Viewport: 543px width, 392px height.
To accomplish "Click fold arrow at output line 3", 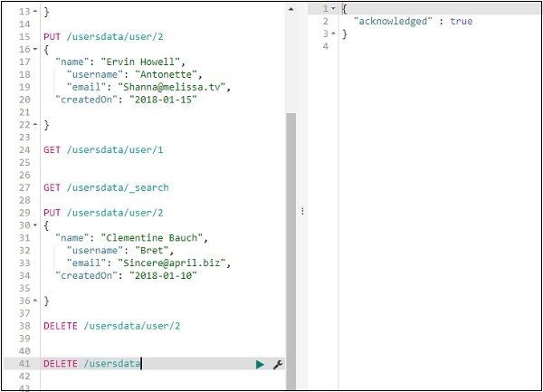I will click(334, 33).
